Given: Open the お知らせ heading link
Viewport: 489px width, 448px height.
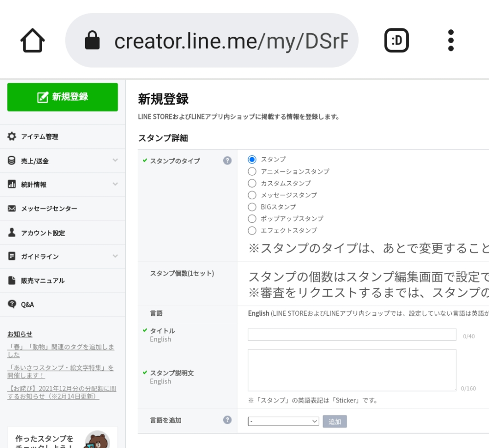Looking at the screenshot, I should click(x=20, y=334).
